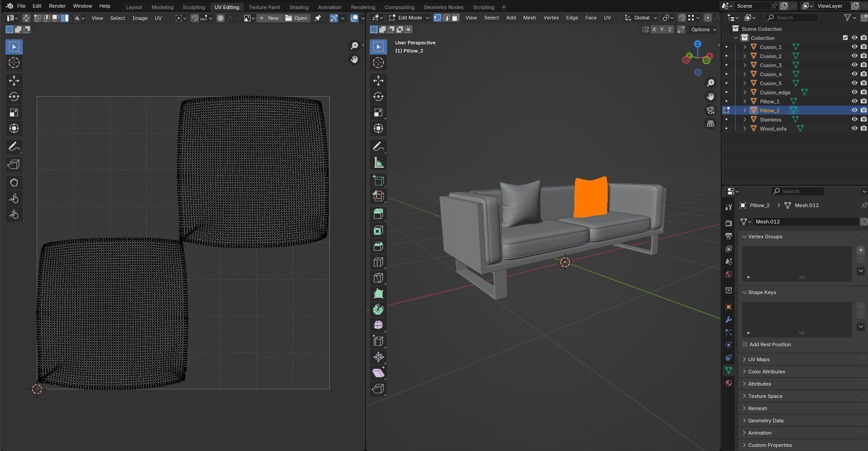
Task: Select the Rip Region tool in UV editor
Action: click(x=14, y=165)
